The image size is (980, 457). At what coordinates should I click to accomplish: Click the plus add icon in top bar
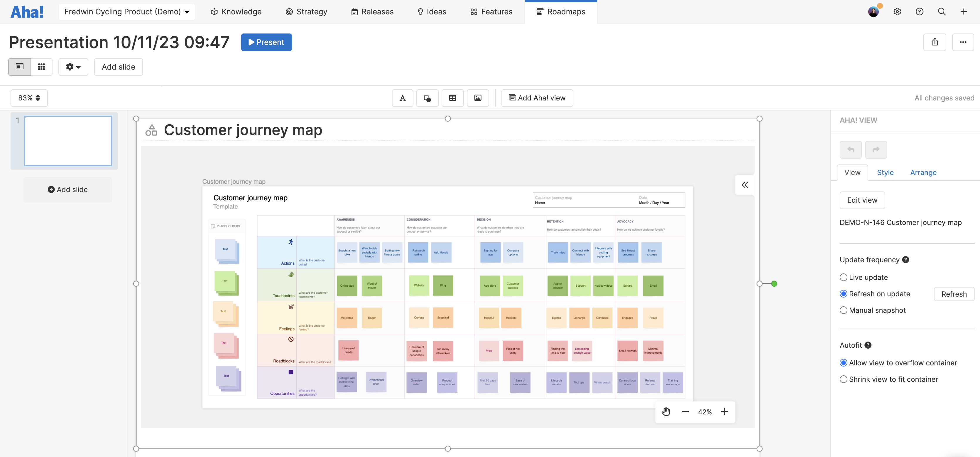coord(964,12)
